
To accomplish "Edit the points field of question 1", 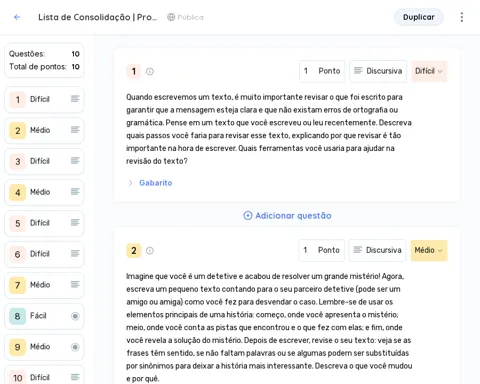I will 322,71.
